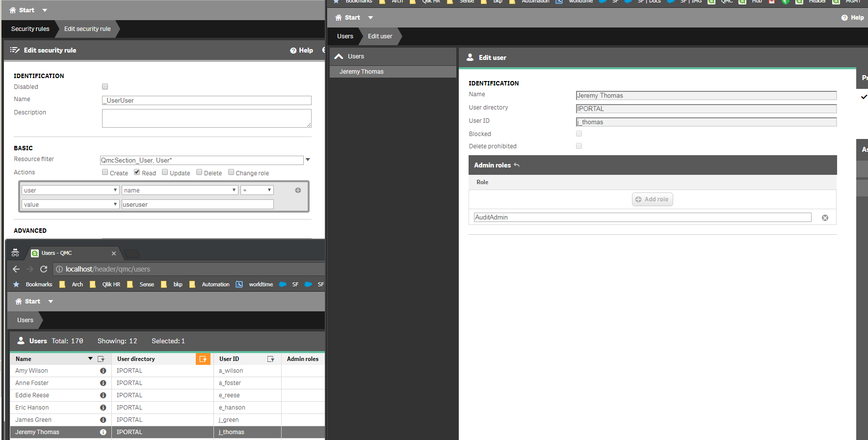
Task: Open the '=' operator dropdown
Action: tap(257, 190)
